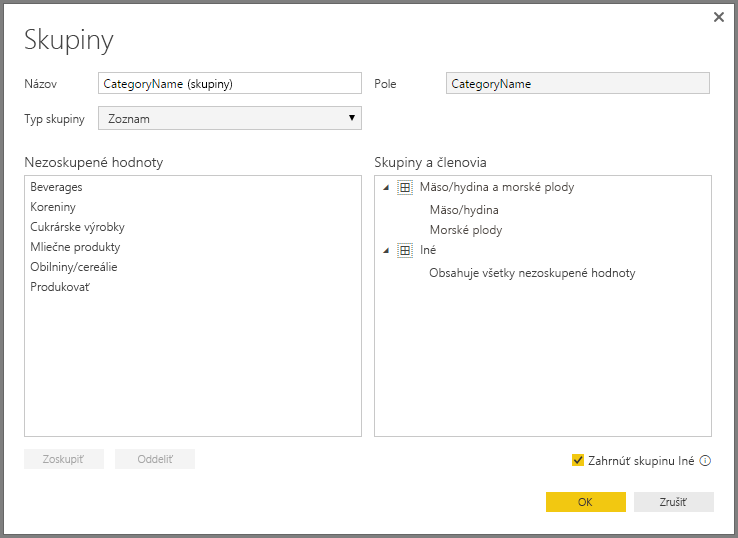738x538 pixels.
Task: Select the Mäso/hydina a morské plody group
Action: coord(497,187)
